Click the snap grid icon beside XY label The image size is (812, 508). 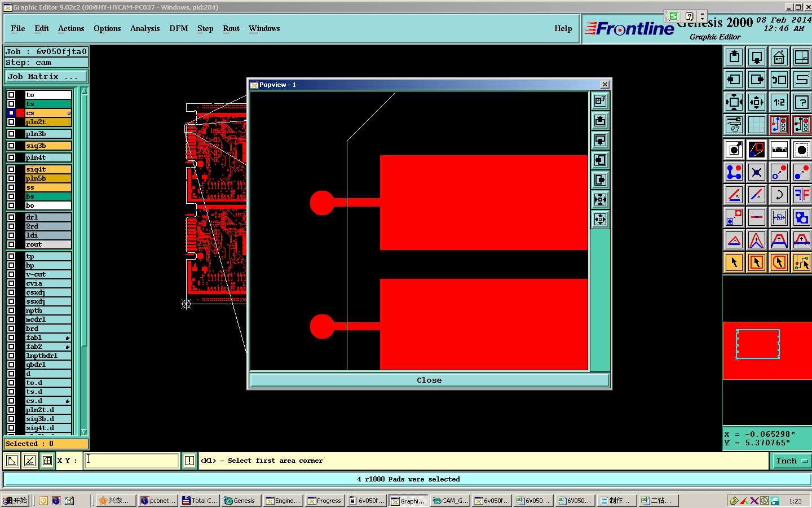[47, 461]
